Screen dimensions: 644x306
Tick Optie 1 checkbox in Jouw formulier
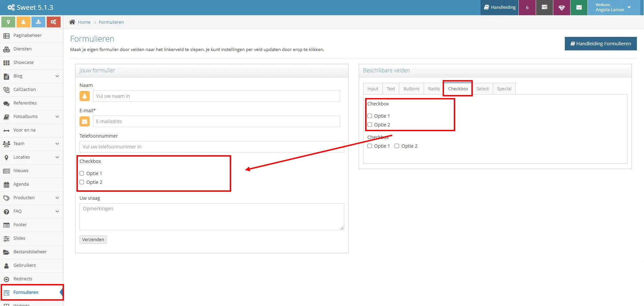pos(82,173)
